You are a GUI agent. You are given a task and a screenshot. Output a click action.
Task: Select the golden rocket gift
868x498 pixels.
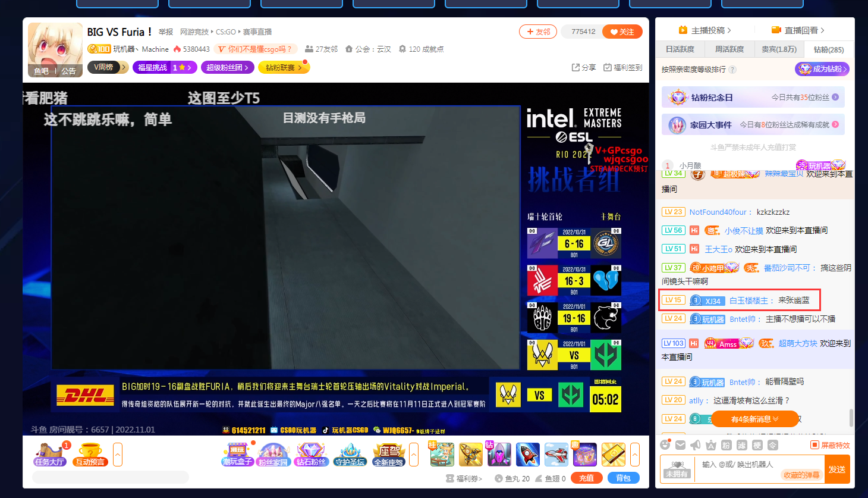pos(470,455)
